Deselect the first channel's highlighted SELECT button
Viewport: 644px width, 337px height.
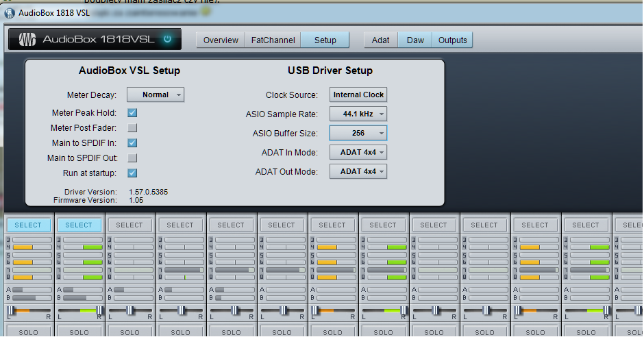point(28,225)
